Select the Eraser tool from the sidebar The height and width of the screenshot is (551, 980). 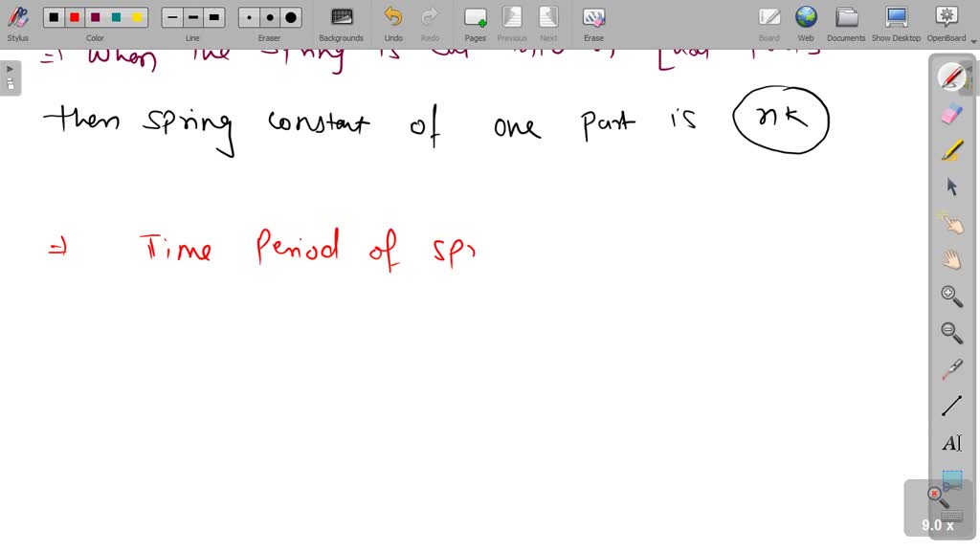click(951, 113)
